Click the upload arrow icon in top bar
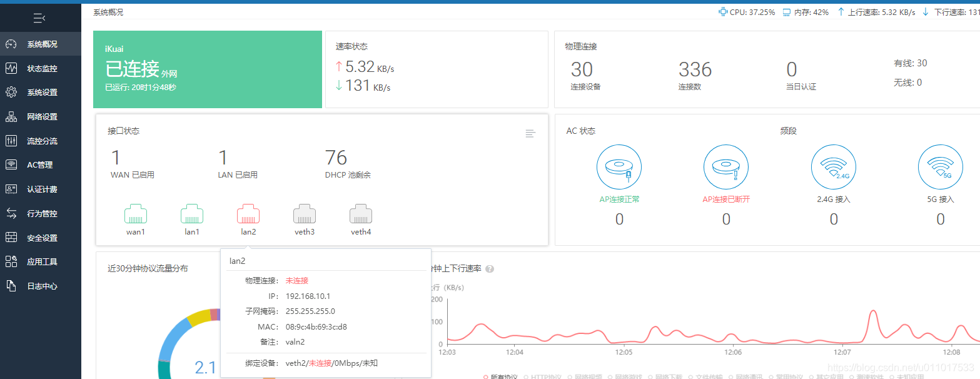 point(841,12)
